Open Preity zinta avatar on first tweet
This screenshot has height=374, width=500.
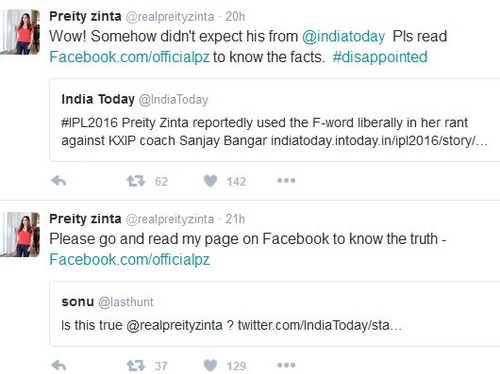coord(20,32)
